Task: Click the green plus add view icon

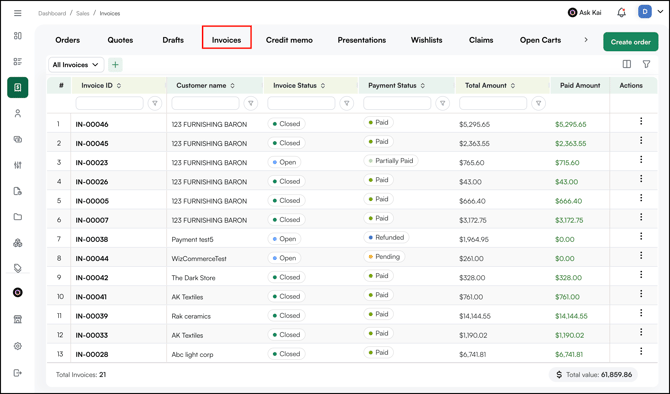Action: [x=115, y=65]
